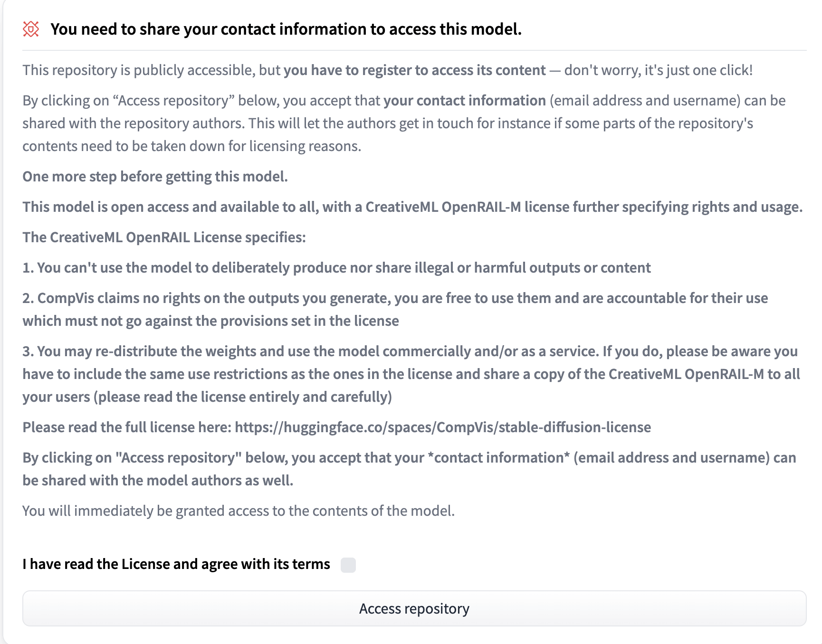822x644 pixels.
Task: Click "This model is open access" line
Action: point(412,207)
